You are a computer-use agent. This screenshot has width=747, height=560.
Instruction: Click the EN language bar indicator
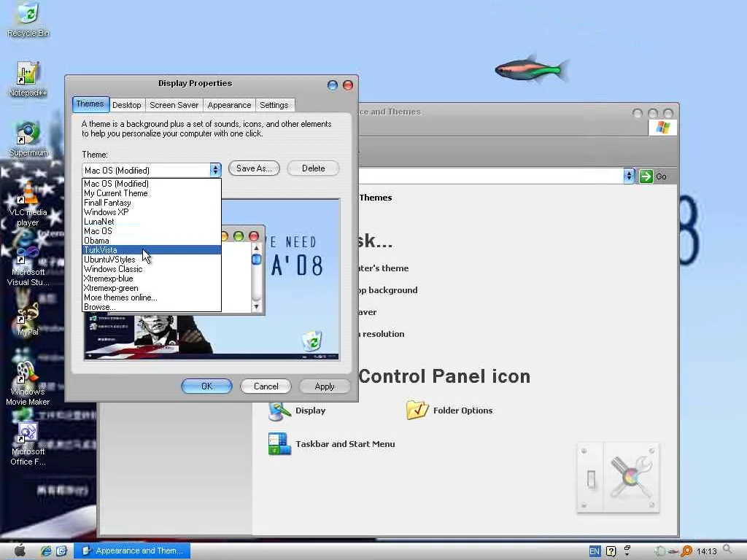[x=595, y=551]
